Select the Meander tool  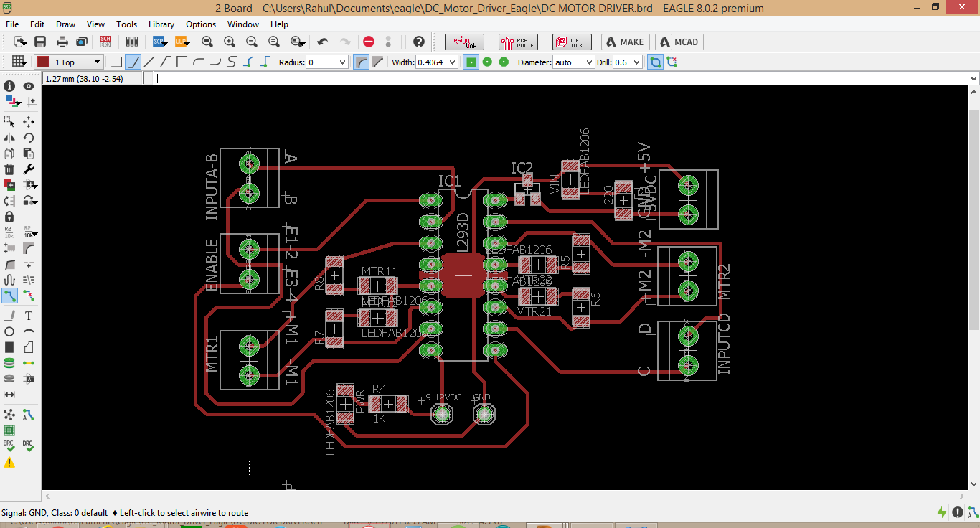9,279
